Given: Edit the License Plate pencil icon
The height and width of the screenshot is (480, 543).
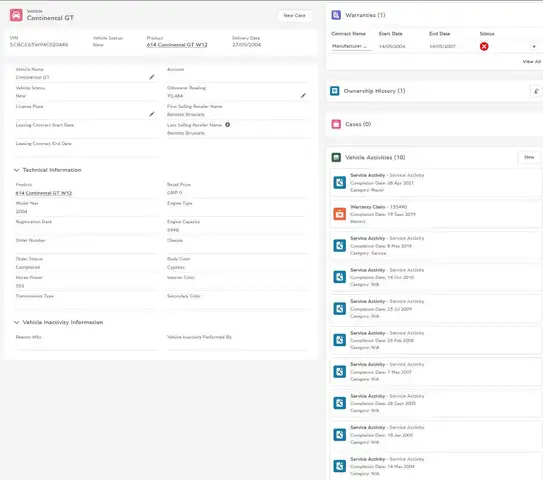Looking at the screenshot, I should point(152,114).
